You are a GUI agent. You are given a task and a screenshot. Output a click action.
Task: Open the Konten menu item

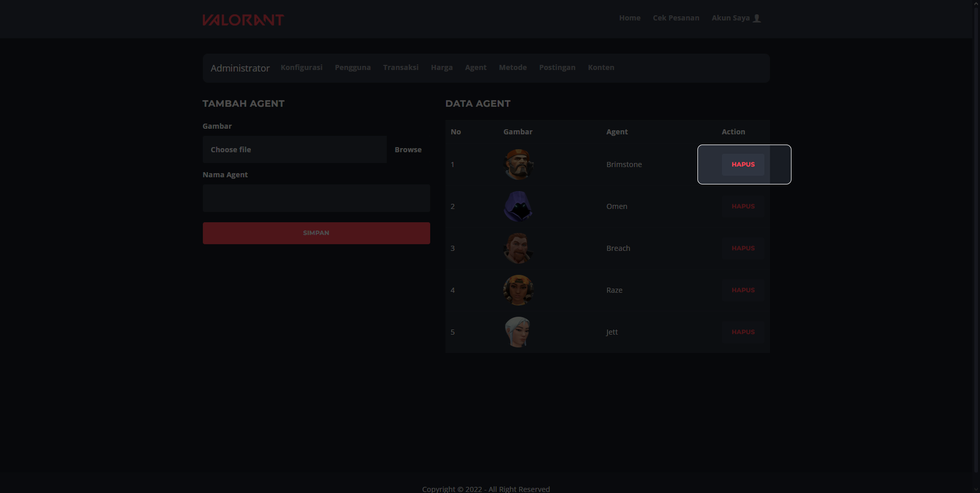coord(601,67)
